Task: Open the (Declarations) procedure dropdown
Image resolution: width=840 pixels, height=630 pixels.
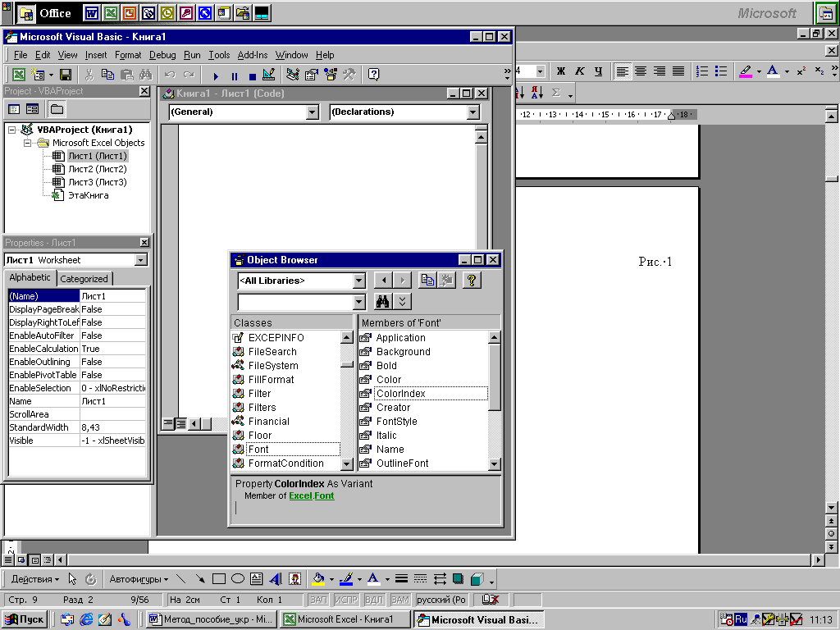Action: [x=472, y=112]
